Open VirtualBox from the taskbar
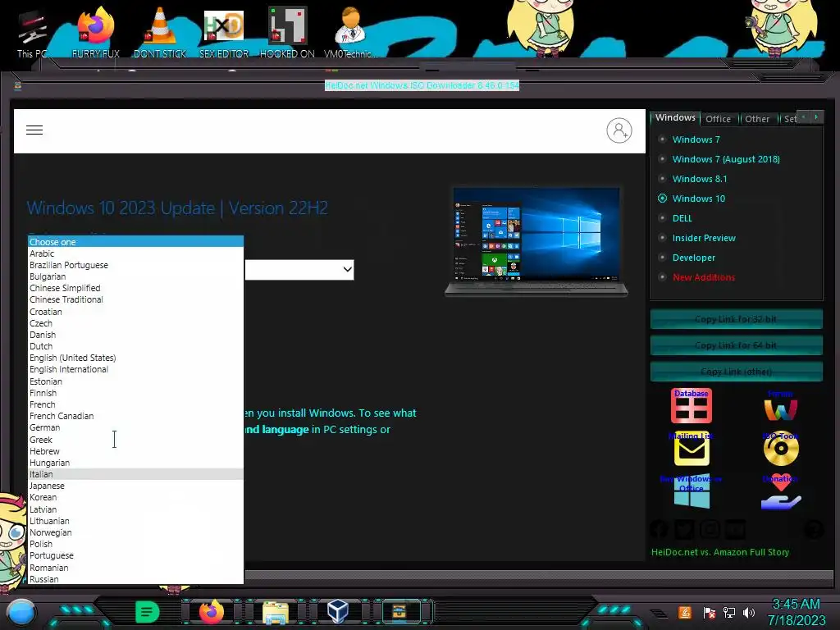Viewport: 840px width, 630px height. point(338,611)
